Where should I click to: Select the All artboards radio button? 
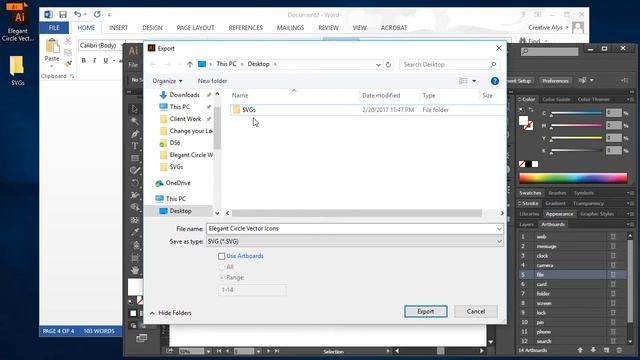pyautogui.click(x=222, y=267)
